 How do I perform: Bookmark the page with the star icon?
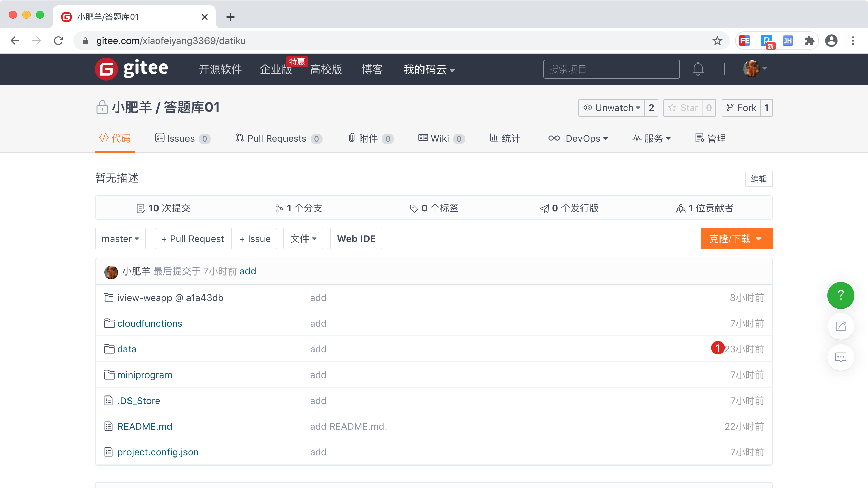pyautogui.click(x=717, y=41)
